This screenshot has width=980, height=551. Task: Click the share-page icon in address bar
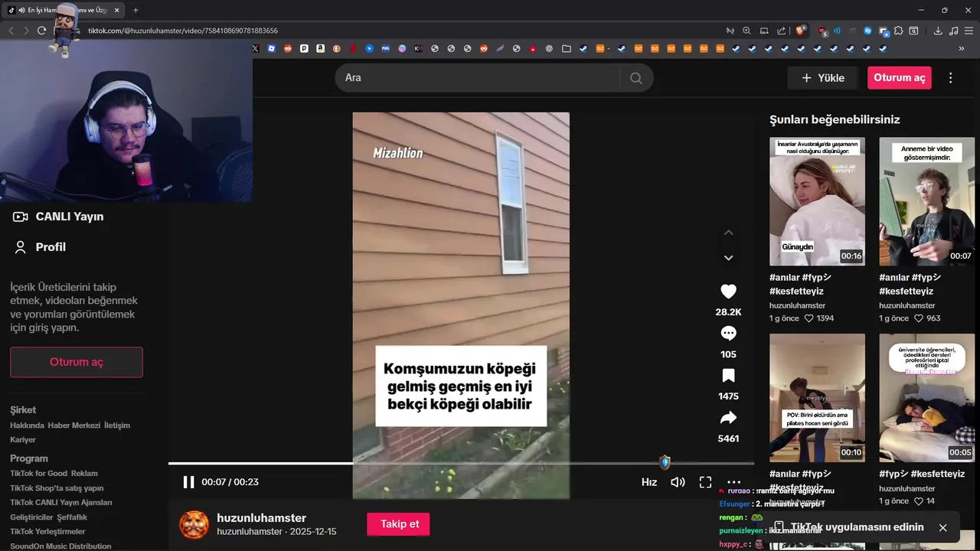(x=781, y=31)
